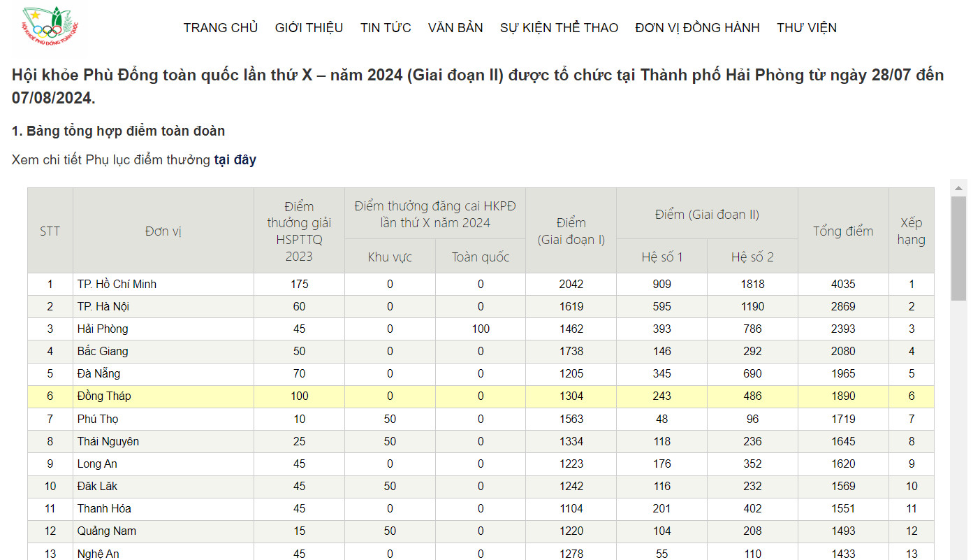The height and width of the screenshot is (560, 980).
Task: Click the 'tại đây' bonus points link
Action: coord(235,160)
